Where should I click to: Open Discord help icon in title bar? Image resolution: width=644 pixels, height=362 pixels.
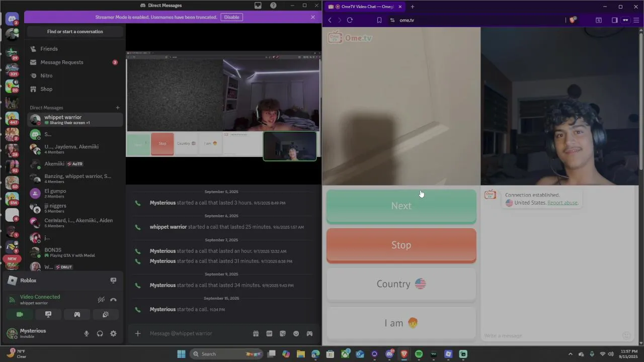tap(273, 6)
